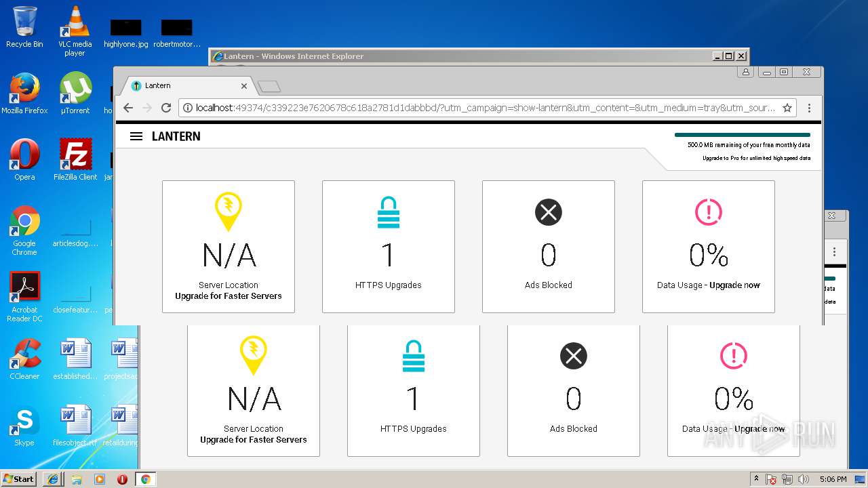Click the teal HTTPS padlock icon in upper card row

tap(389, 212)
